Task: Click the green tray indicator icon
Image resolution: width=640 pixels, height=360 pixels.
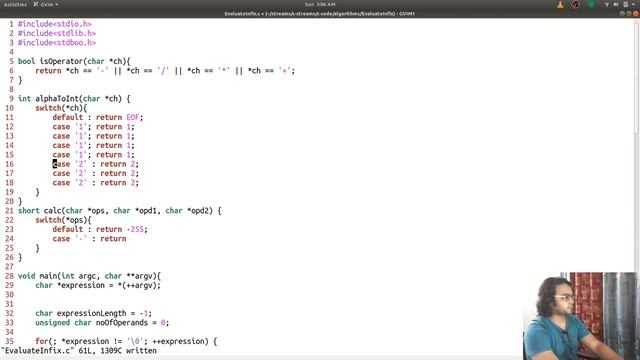Action: pos(591,4)
